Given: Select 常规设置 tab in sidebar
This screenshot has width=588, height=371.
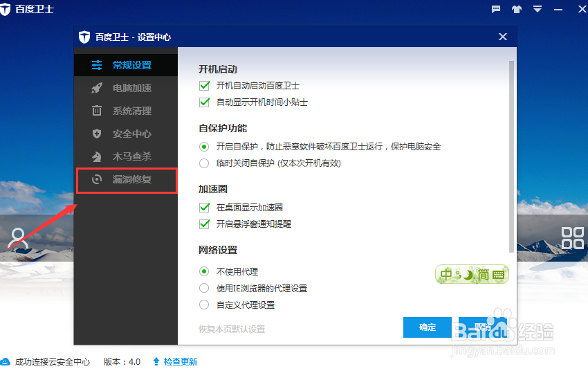Looking at the screenshot, I should pyautogui.click(x=126, y=65).
